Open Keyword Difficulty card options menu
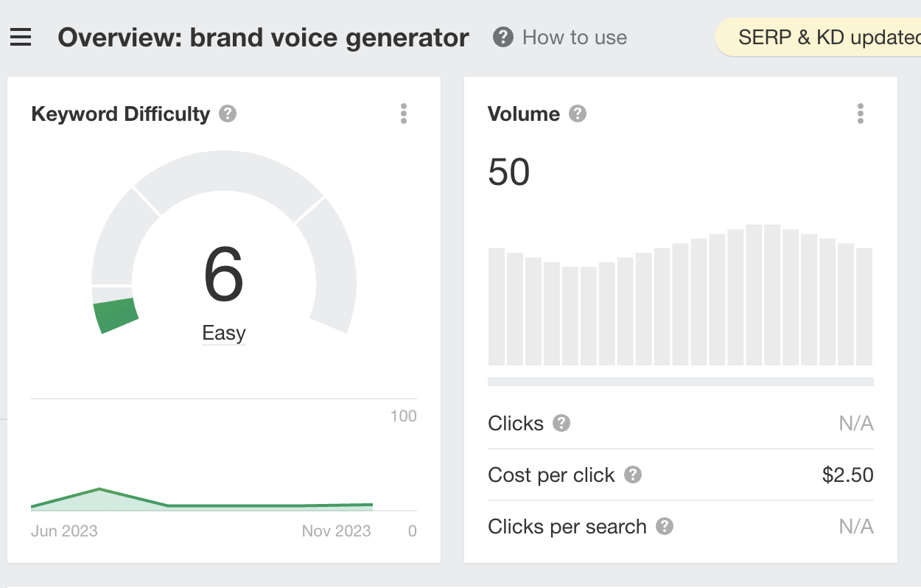Screen dimensions: 921x588 pos(404,114)
